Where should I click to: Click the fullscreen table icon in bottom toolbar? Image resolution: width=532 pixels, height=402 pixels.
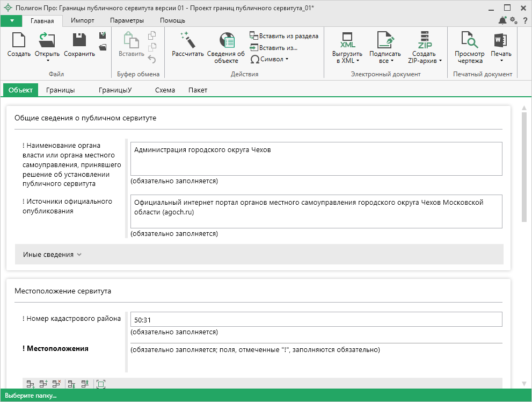click(100, 384)
